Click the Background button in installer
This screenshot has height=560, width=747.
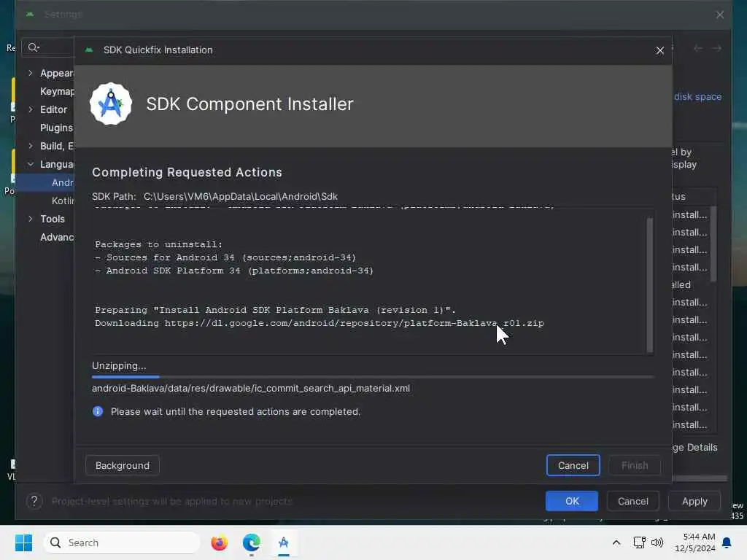(122, 465)
